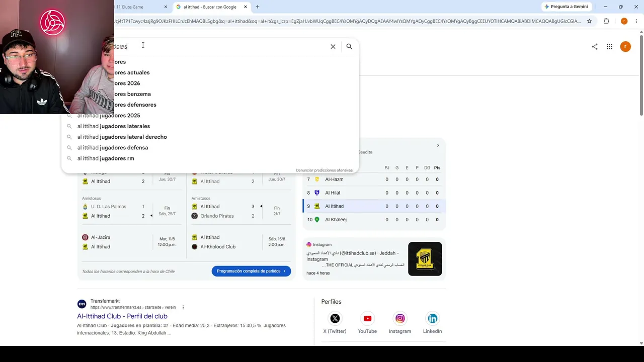
Task: Open the Google apps grid
Action: [609, 46]
